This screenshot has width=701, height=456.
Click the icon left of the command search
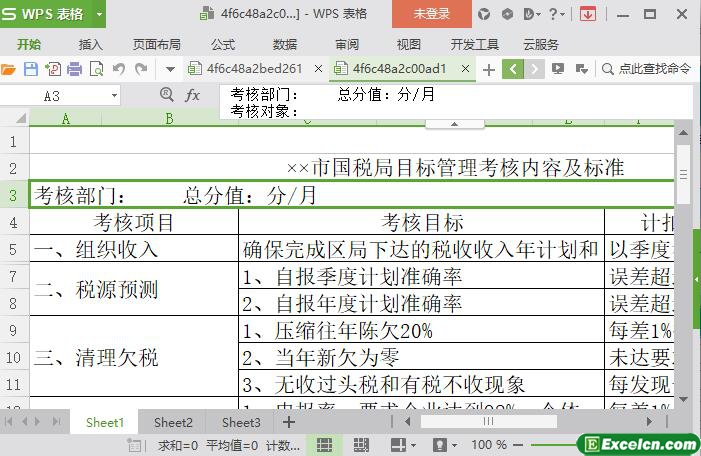pos(581,69)
